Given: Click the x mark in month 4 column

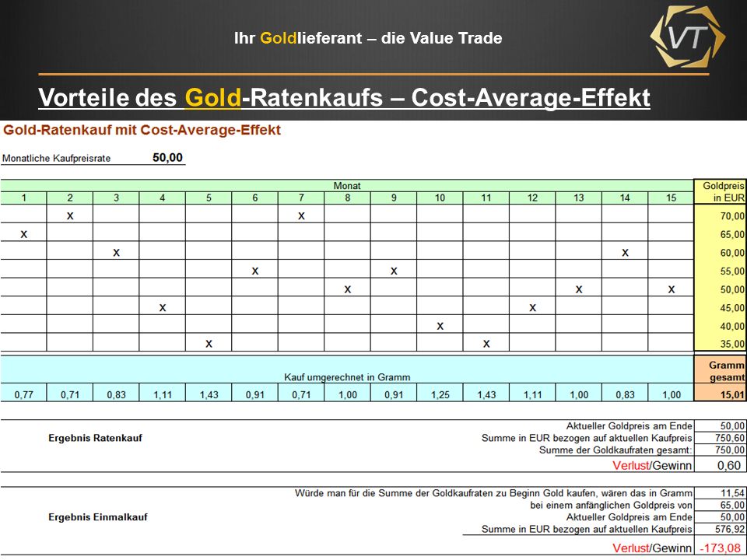Looking at the screenshot, I should click(163, 308).
